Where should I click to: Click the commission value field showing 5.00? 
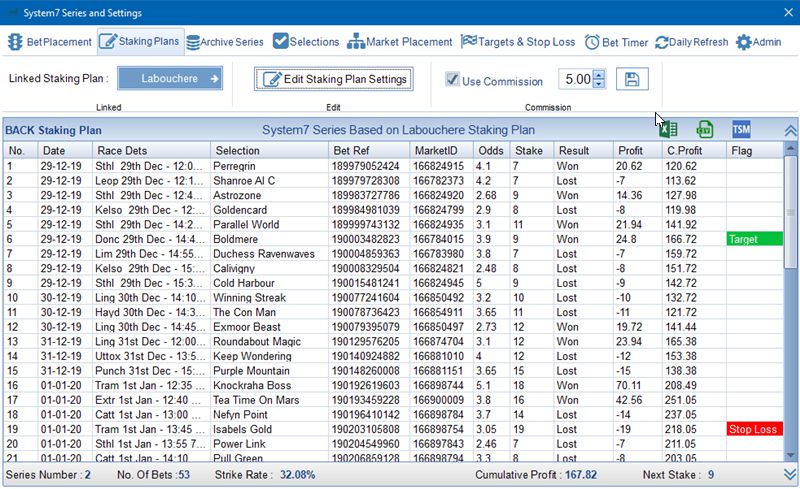(x=577, y=79)
